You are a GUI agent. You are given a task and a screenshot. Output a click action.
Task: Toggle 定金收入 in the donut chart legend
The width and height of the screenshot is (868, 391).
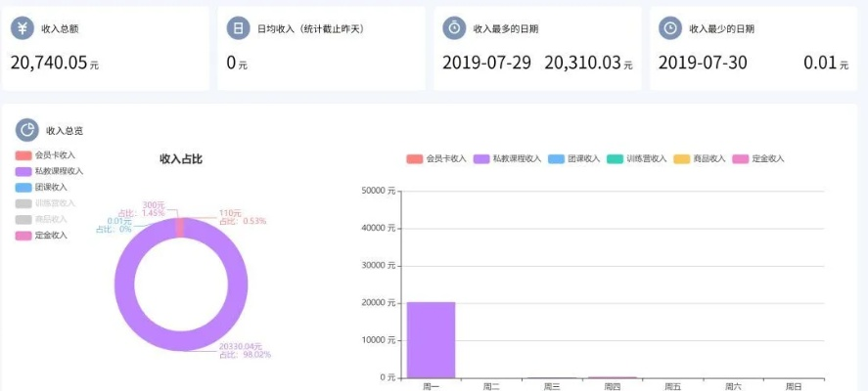click(41, 235)
